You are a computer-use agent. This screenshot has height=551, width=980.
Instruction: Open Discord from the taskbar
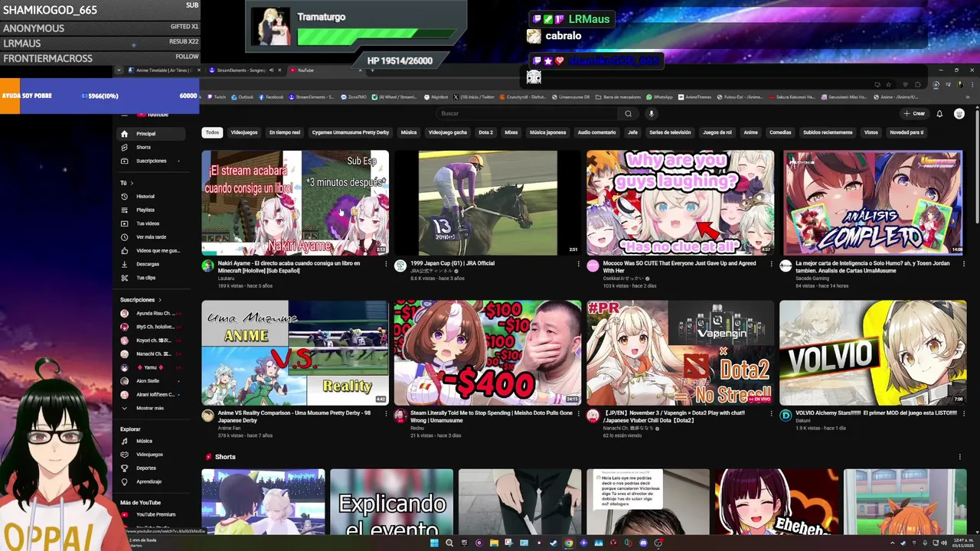(x=643, y=543)
